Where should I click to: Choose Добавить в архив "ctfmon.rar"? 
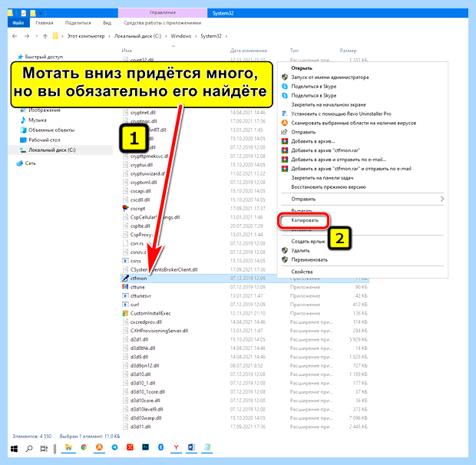point(326,150)
